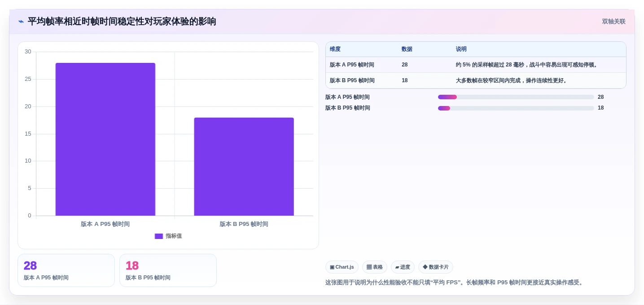This screenshot has width=644, height=305.
Task: Click the 版本 B progress bar
Action: 516,108
